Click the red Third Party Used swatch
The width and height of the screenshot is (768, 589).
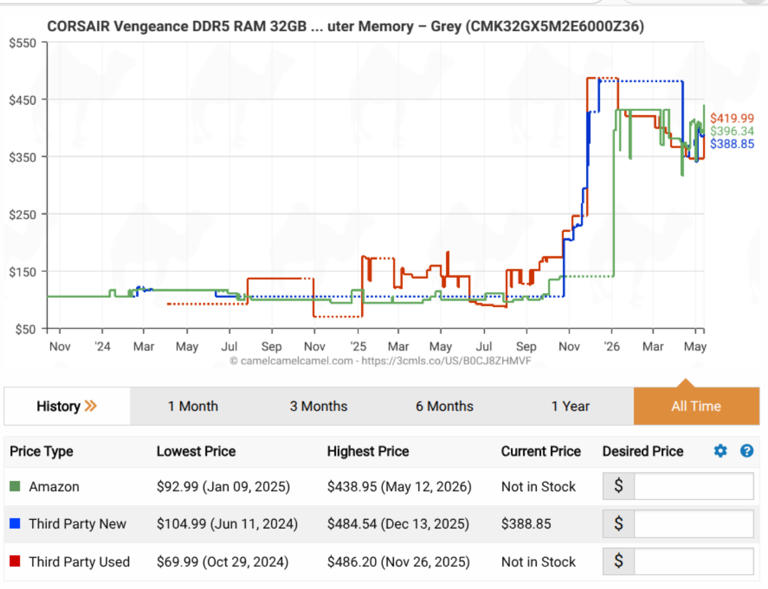point(15,561)
